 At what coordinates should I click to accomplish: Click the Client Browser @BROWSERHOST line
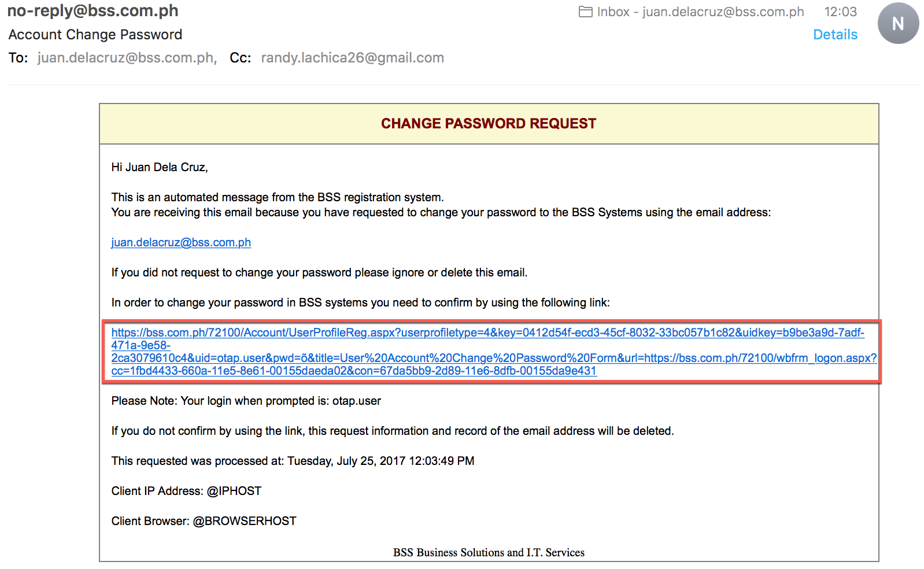(204, 521)
